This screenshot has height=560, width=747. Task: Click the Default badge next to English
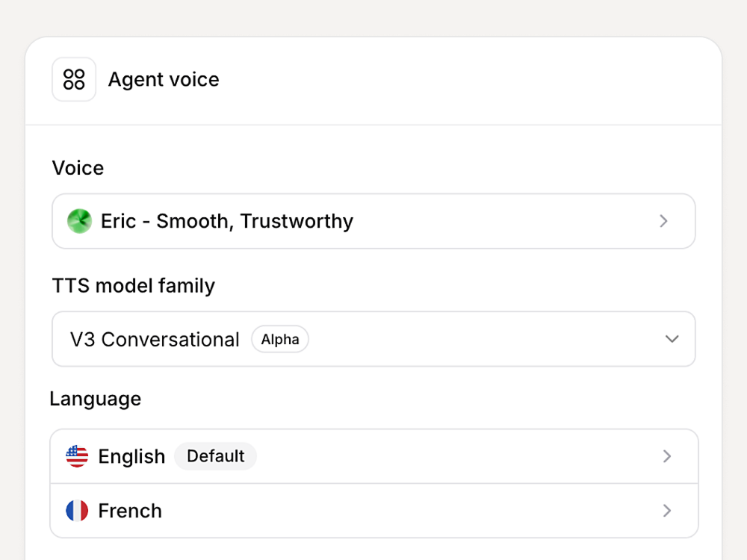pos(215,456)
